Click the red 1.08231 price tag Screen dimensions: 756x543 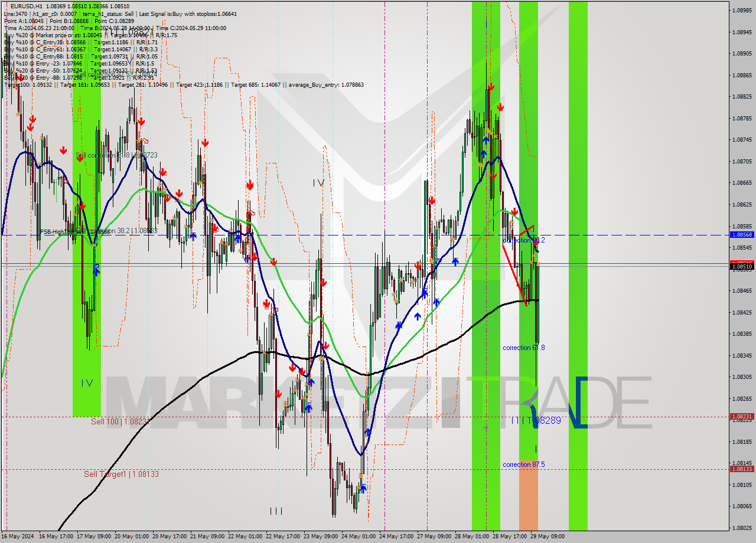coord(742,416)
